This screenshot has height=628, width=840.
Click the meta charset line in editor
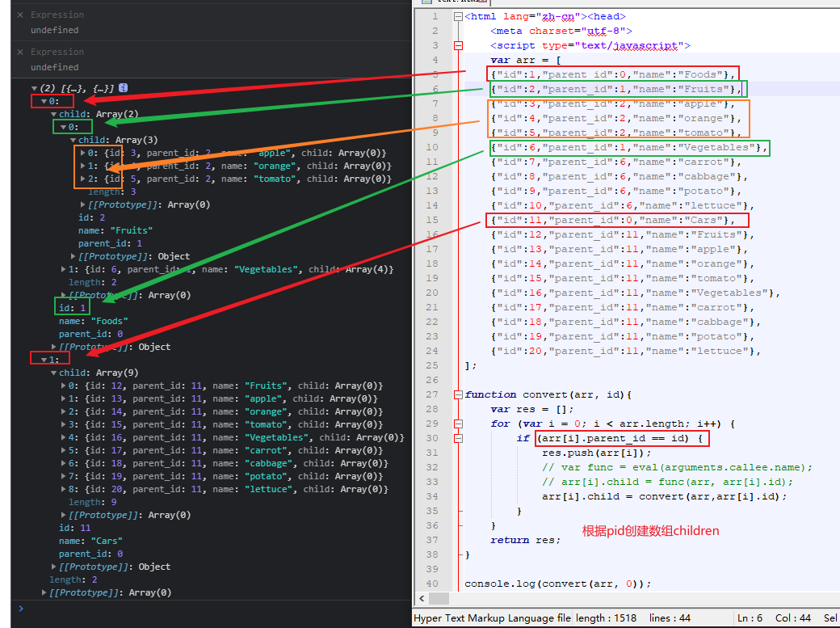[x=561, y=31]
